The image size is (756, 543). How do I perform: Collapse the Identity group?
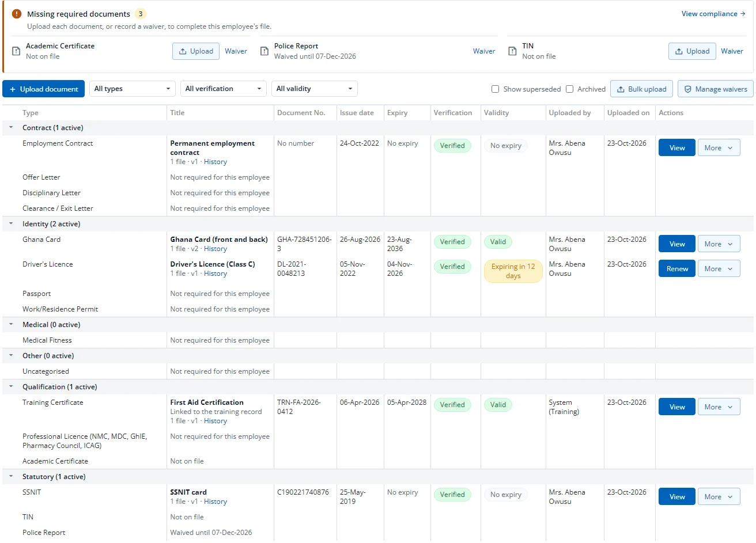pyautogui.click(x=11, y=224)
